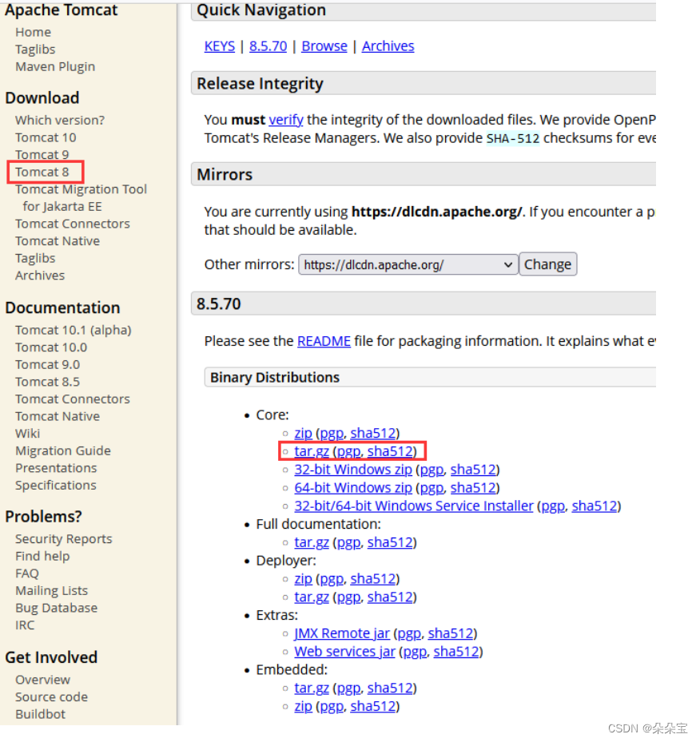Open Tomcat 10.0 documentation
This screenshot has width=700, height=742.
[51, 347]
